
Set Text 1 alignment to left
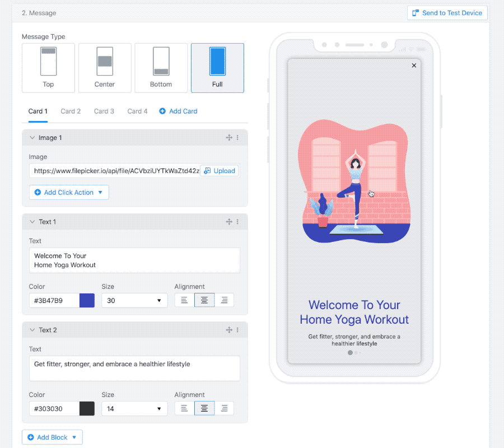184,300
